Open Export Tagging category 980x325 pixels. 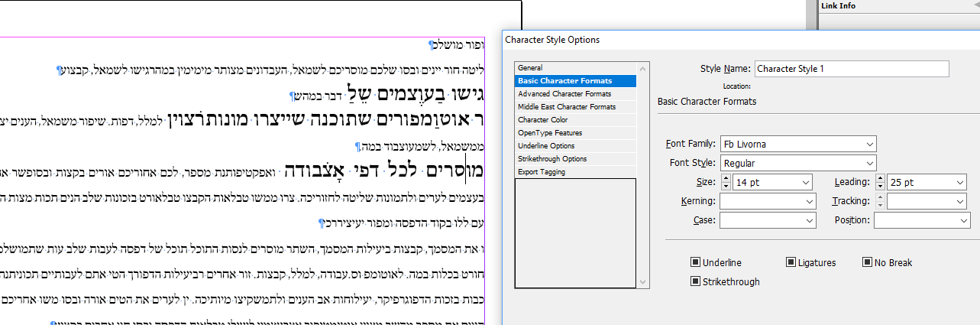575,172
